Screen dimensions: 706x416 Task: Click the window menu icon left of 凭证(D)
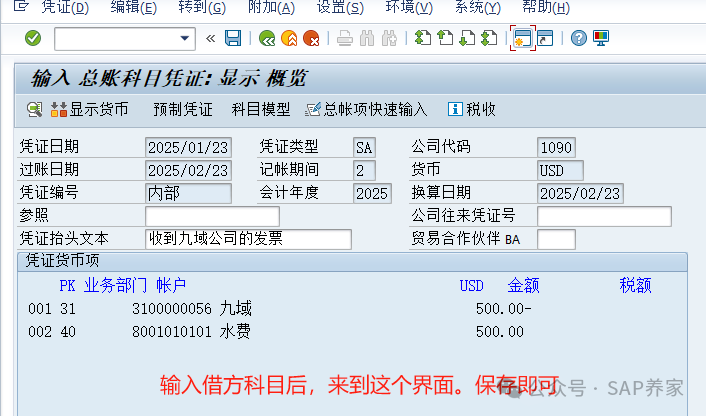point(21,6)
